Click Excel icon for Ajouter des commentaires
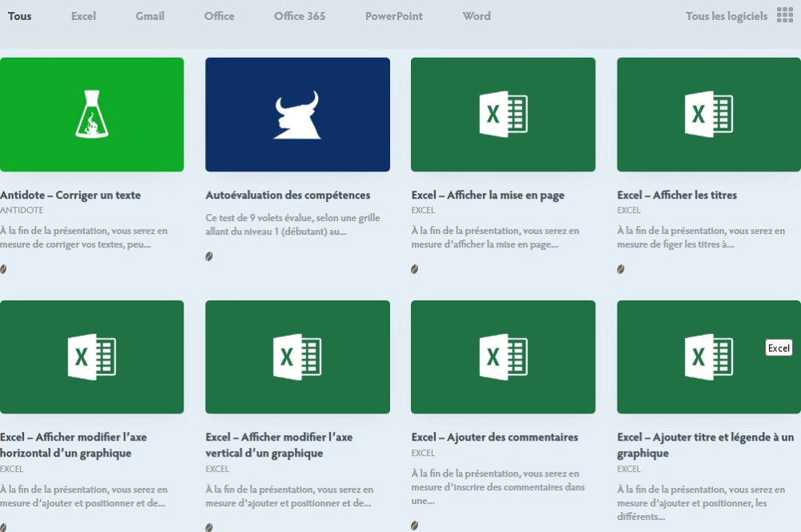Image resolution: width=801 pixels, height=532 pixels. [x=503, y=357]
